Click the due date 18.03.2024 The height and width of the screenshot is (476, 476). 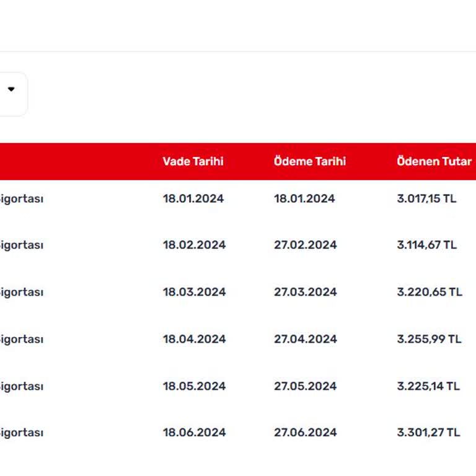pos(194,292)
